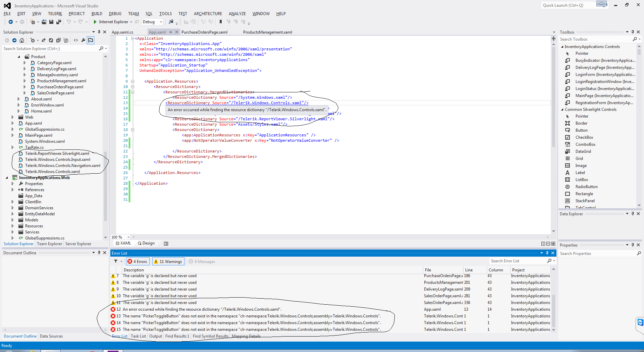Collapse the Common Silverlight Controls group
Image resolution: width=644 pixels, height=352 pixels.
(x=562, y=109)
